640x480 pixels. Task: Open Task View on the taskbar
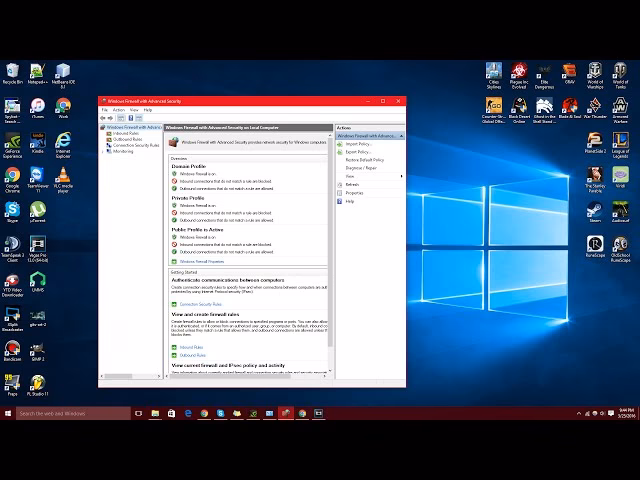click(x=138, y=413)
